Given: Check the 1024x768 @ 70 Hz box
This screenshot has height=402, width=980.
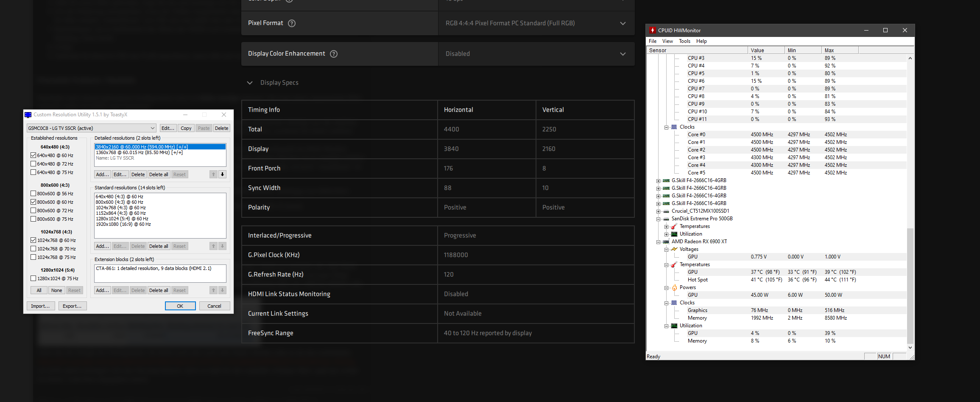Looking at the screenshot, I should pyautogui.click(x=34, y=249).
